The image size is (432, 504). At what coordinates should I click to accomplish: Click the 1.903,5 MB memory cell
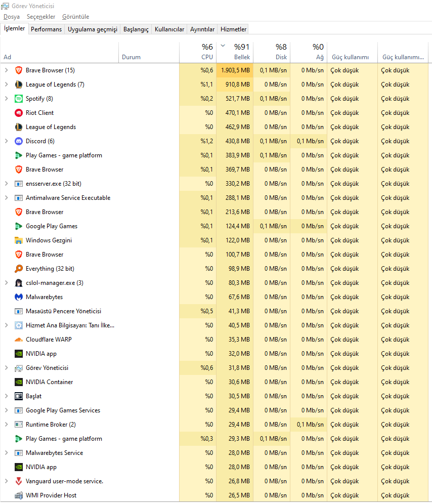coord(235,70)
